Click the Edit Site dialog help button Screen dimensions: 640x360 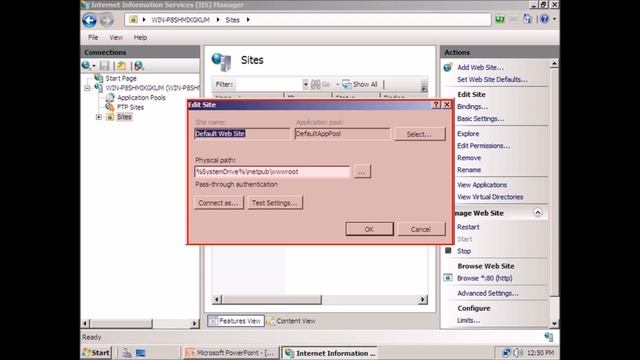pos(436,105)
